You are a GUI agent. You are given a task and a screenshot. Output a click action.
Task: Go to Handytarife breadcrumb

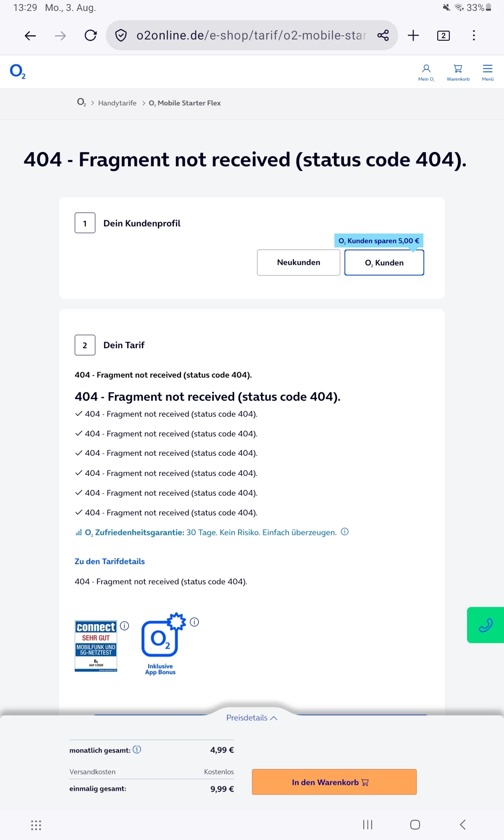tap(117, 103)
